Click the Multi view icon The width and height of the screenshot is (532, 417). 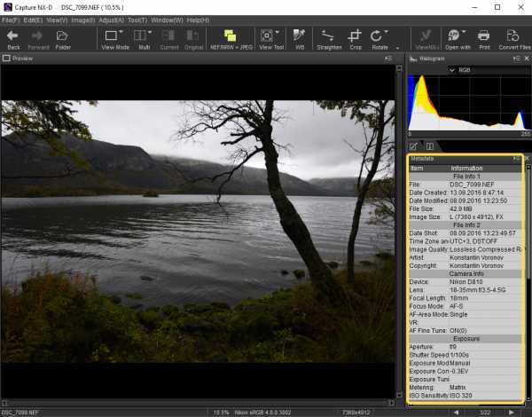tap(144, 38)
